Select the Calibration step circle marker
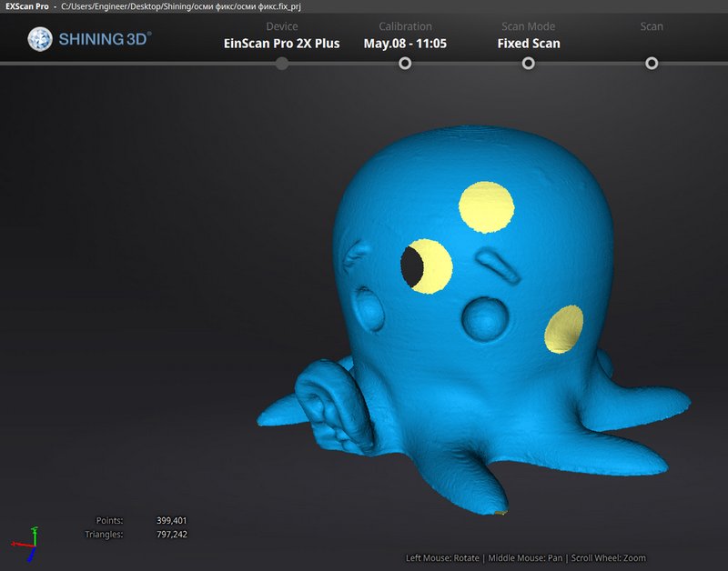This screenshot has height=571, width=728. tap(405, 63)
